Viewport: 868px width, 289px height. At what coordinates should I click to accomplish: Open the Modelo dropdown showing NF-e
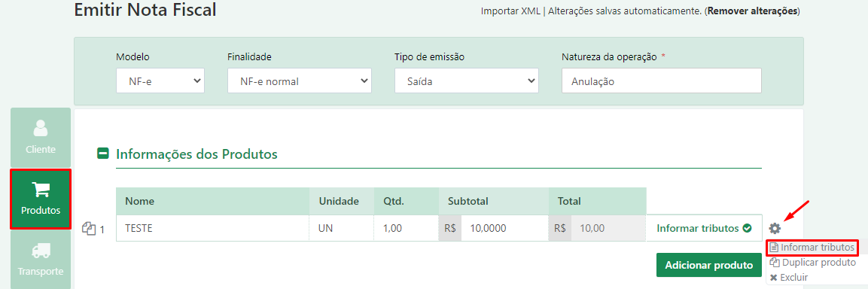pyautogui.click(x=160, y=81)
